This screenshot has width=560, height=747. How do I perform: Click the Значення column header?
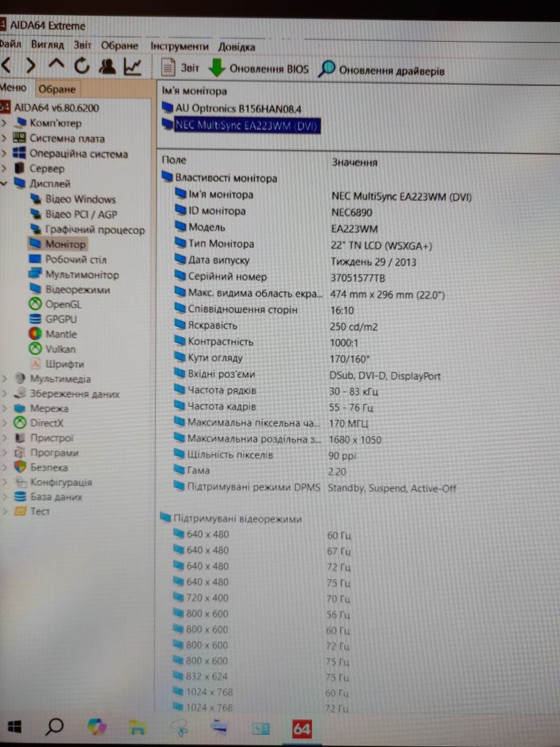[x=355, y=163]
